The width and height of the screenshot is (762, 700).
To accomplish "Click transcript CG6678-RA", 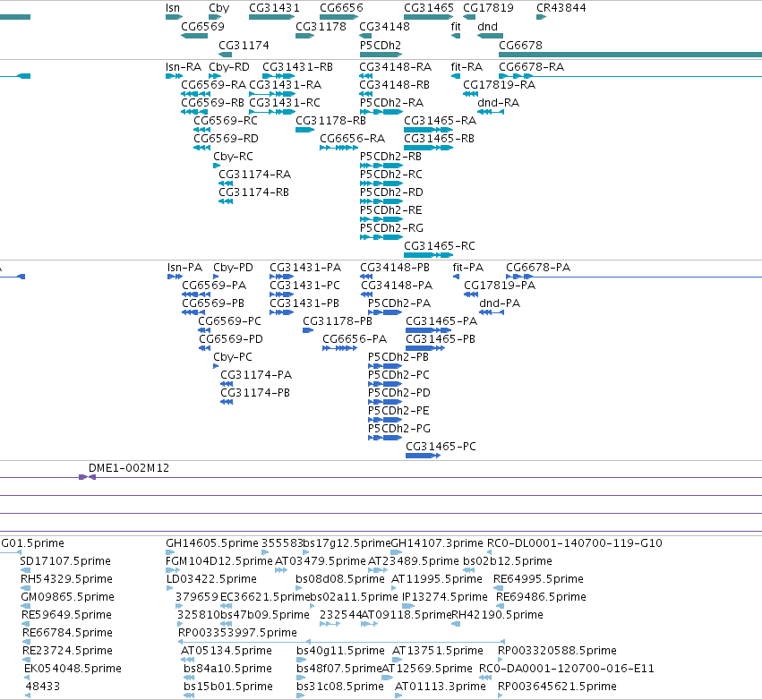I will click(531, 67).
